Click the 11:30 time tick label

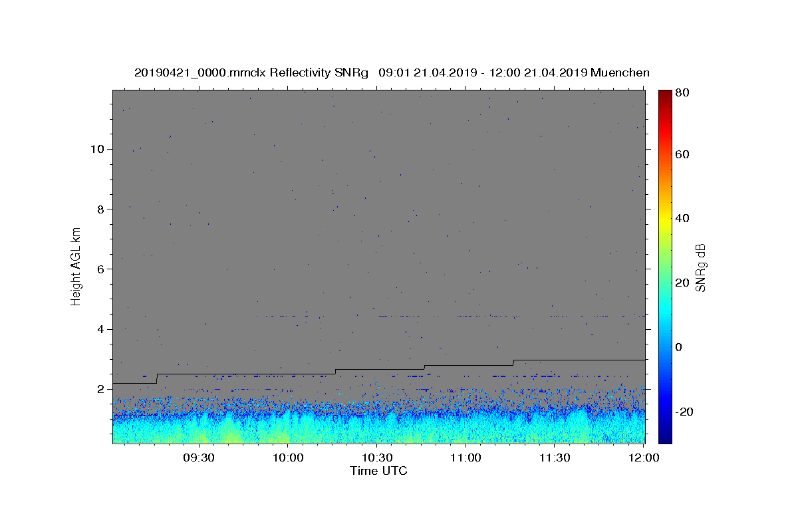point(554,458)
